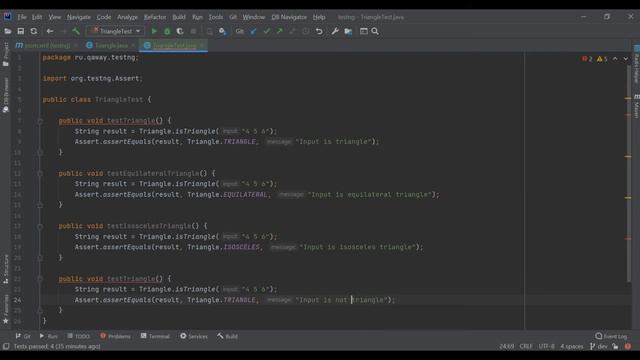Click the Run with Coverage icon
Image resolution: width=640 pixels, height=360 pixels.
(180, 31)
